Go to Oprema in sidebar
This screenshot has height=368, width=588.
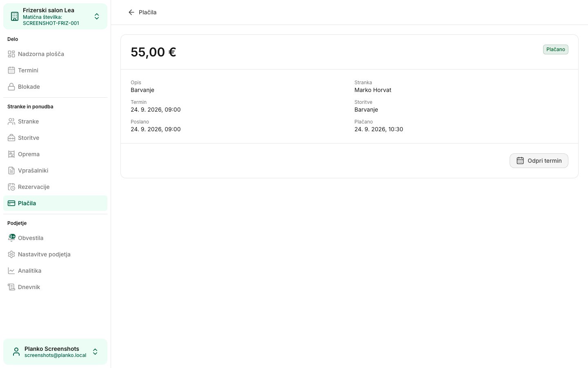coord(55,154)
